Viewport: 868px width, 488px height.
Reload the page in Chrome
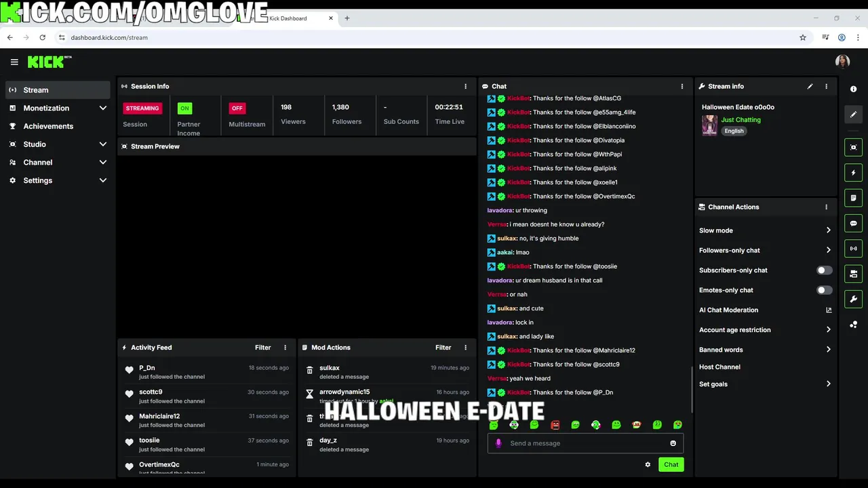point(42,37)
